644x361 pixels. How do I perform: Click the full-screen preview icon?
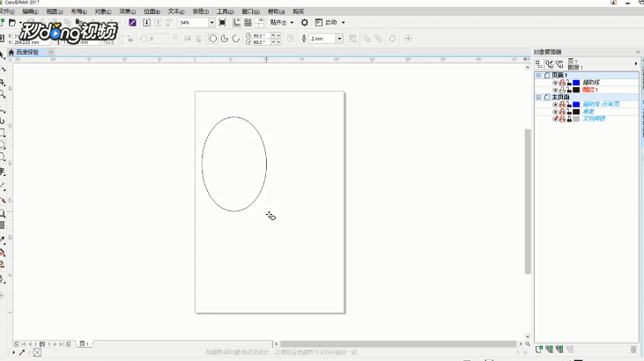222,23
